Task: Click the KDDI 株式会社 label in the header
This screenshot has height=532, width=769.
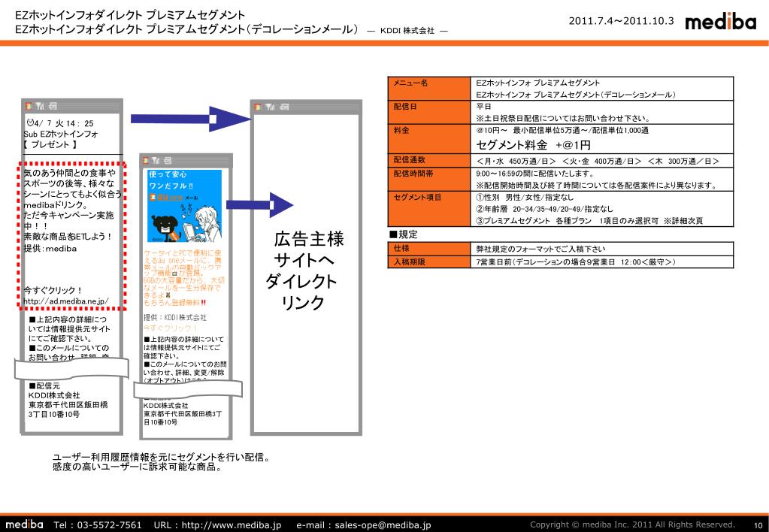Action: coord(407,30)
